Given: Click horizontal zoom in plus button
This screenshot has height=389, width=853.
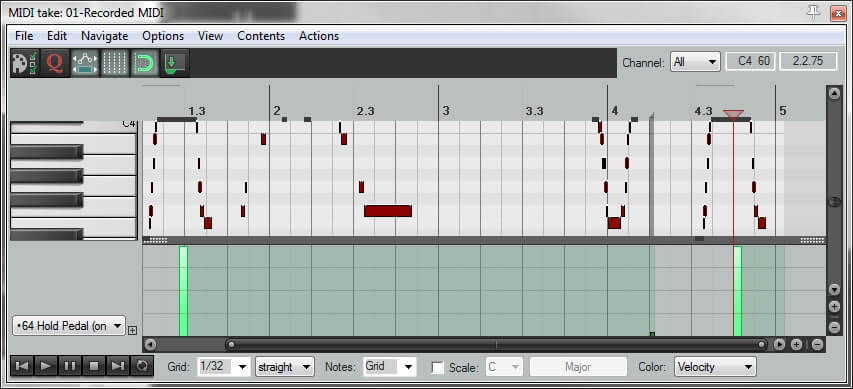Looking at the screenshot, I should click(x=796, y=344).
